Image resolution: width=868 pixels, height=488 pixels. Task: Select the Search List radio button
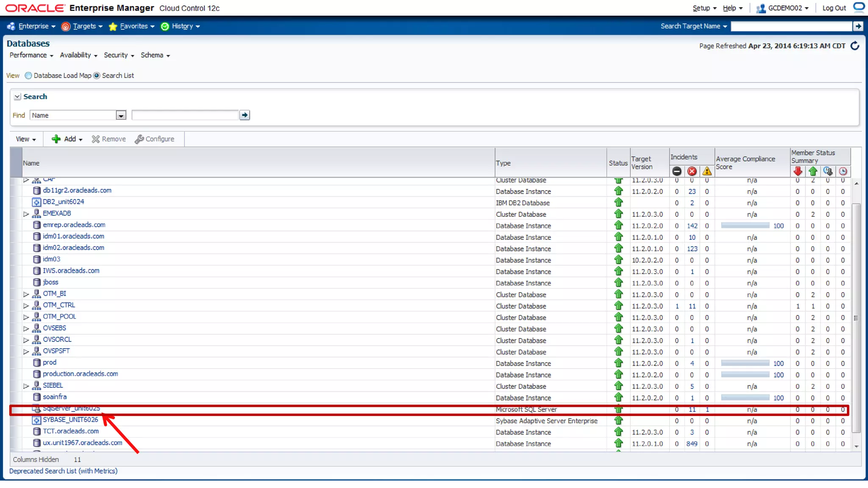pyautogui.click(x=97, y=75)
